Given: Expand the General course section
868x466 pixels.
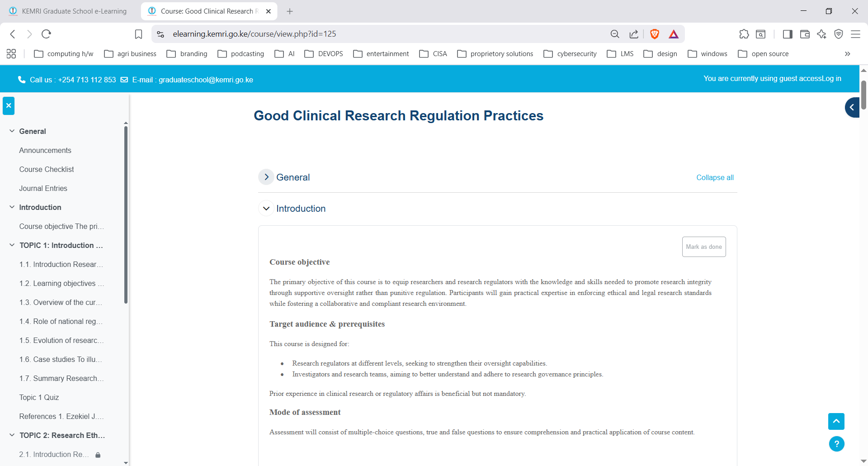Looking at the screenshot, I should coord(266,177).
